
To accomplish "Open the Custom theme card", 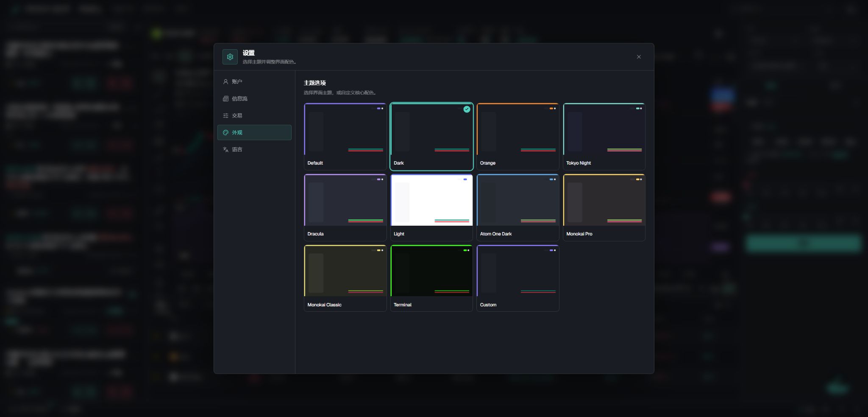I will 517,278.
